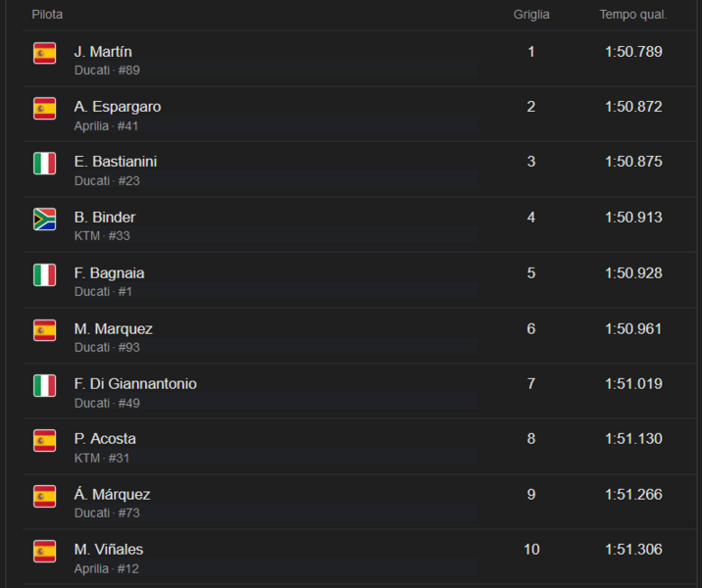
Task: Click the Griglia column header
Action: point(531,15)
